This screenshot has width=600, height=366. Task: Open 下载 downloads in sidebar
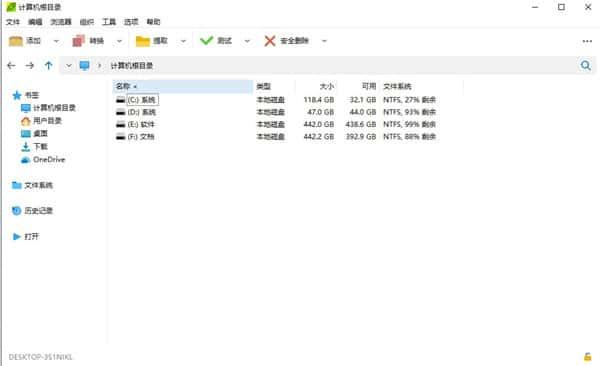(x=34, y=147)
